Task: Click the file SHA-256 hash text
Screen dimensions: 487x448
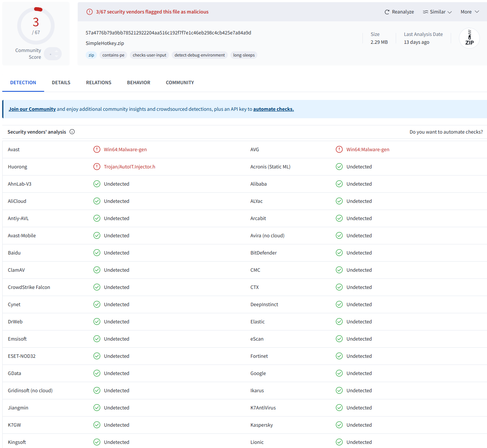Action: pos(168,33)
